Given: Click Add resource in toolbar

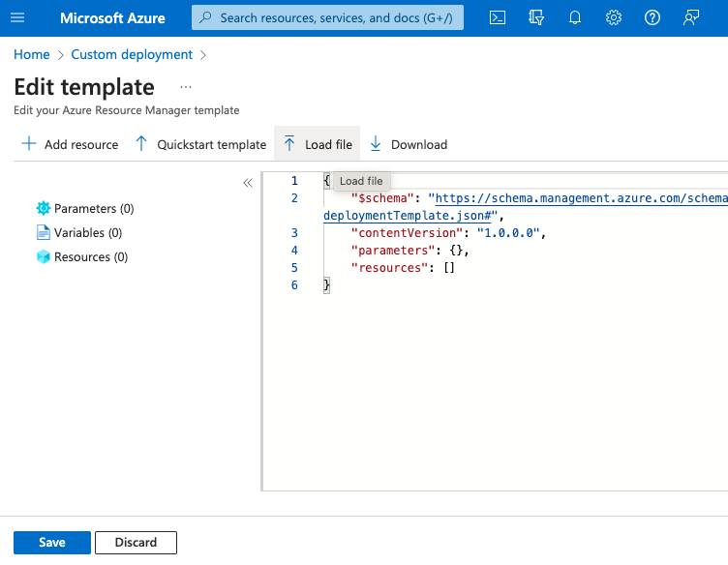Looking at the screenshot, I should (x=70, y=144).
